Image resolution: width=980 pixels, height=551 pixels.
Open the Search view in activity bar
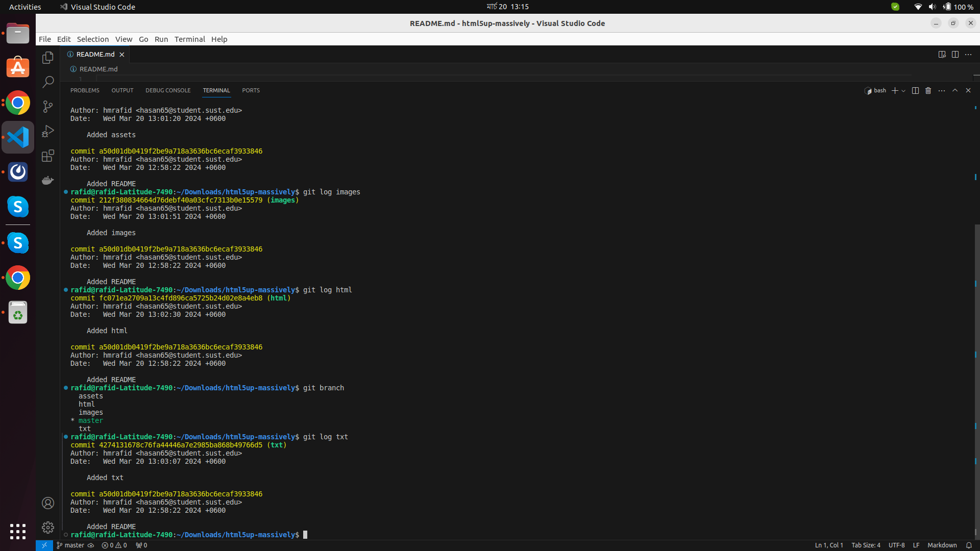coord(48,82)
